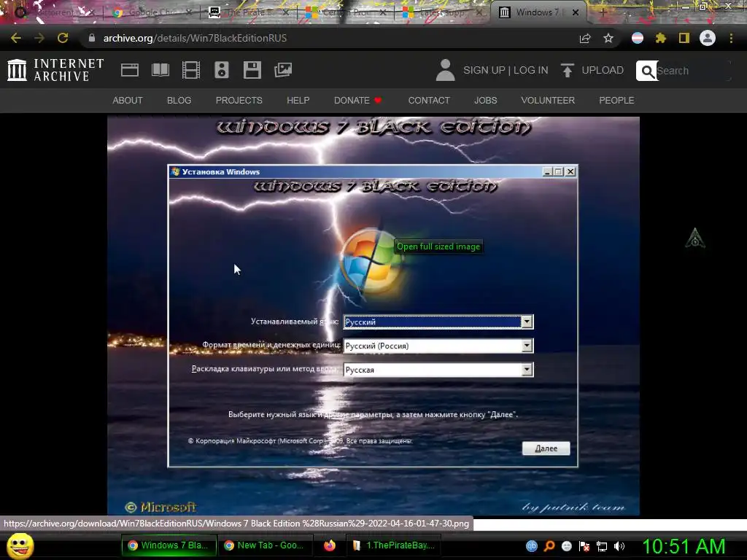
Task: Open the VOLUNTEER link
Action: tap(548, 101)
